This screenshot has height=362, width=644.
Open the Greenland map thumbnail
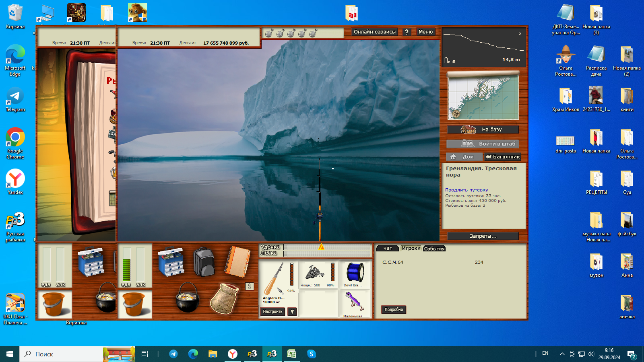click(483, 97)
